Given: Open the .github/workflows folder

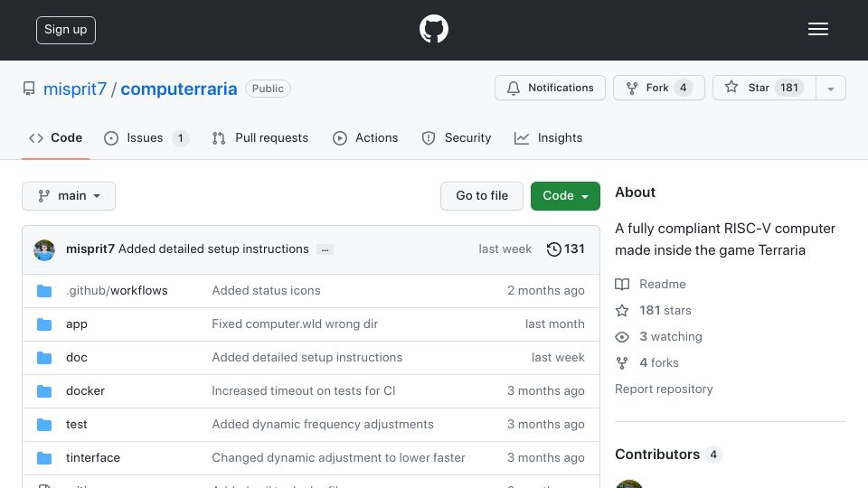Looking at the screenshot, I should [117, 290].
